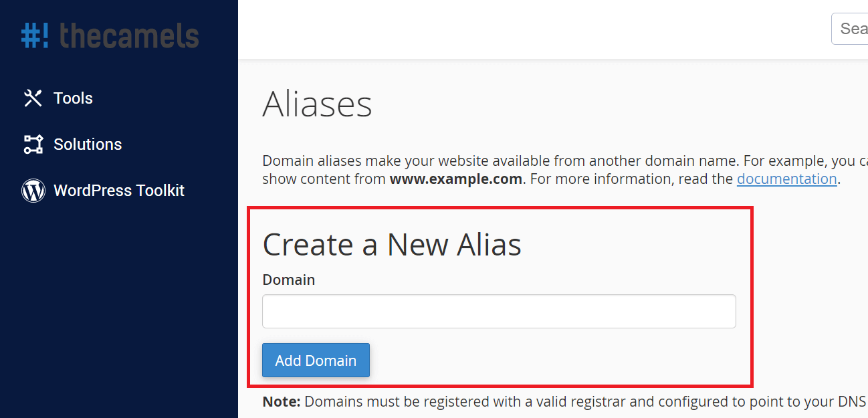The width and height of the screenshot is (868, 418).
Task: Click the Domain field label
Action: (288, 280)
